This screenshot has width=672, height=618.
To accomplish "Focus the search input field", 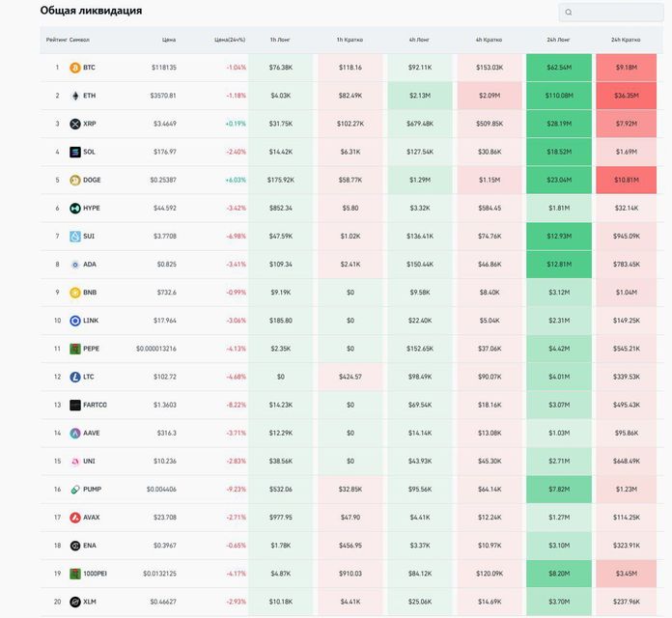I will (x=611, y=13).
